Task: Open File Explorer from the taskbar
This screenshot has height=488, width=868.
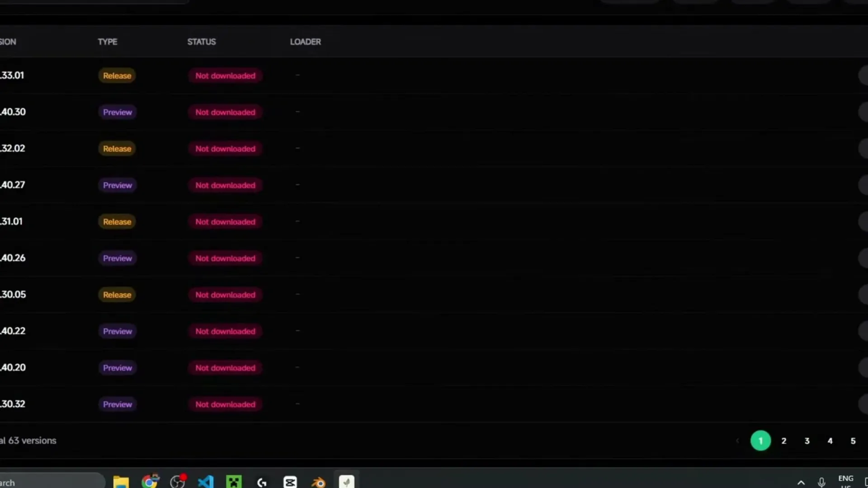Action: point(121,482)
